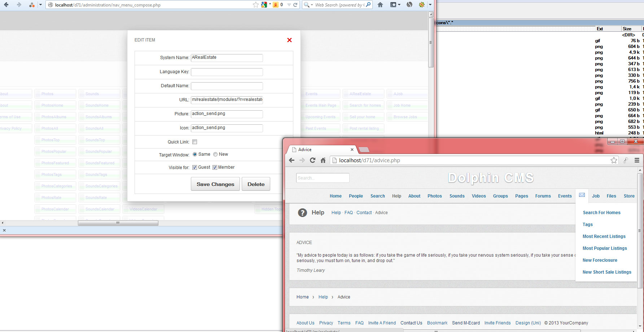Click the Save Changes button
The height and width of the screenshot is (332, 644).
pyautogui.click(x=215, y=184)
